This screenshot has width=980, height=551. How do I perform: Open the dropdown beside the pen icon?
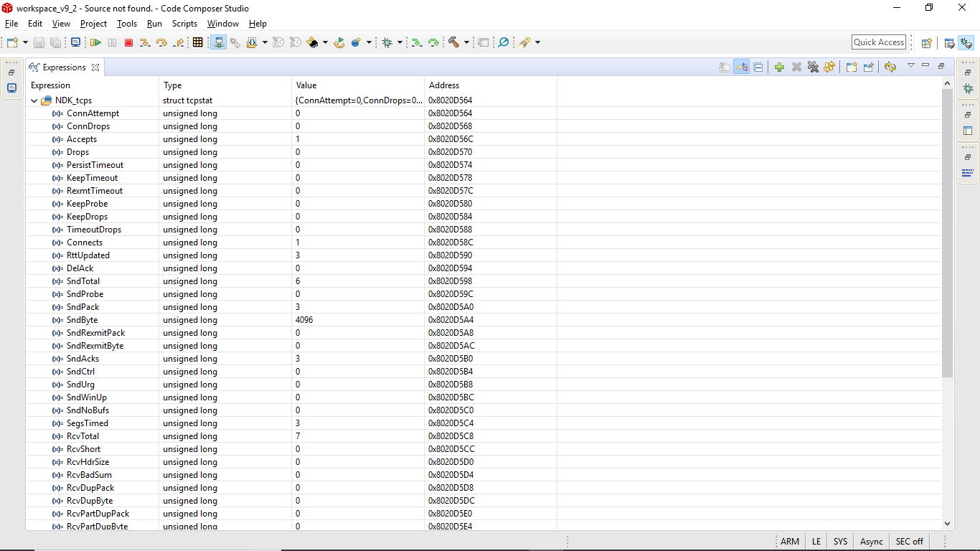[x=537, y=42]
